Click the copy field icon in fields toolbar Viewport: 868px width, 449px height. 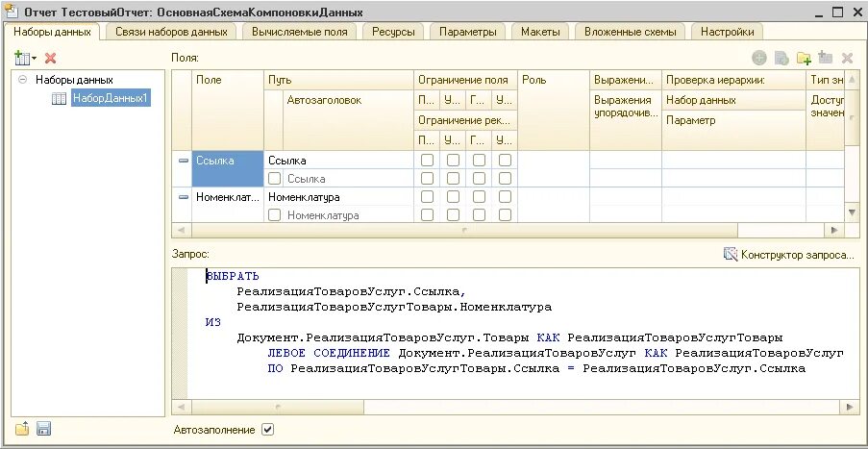click(781, 58)
